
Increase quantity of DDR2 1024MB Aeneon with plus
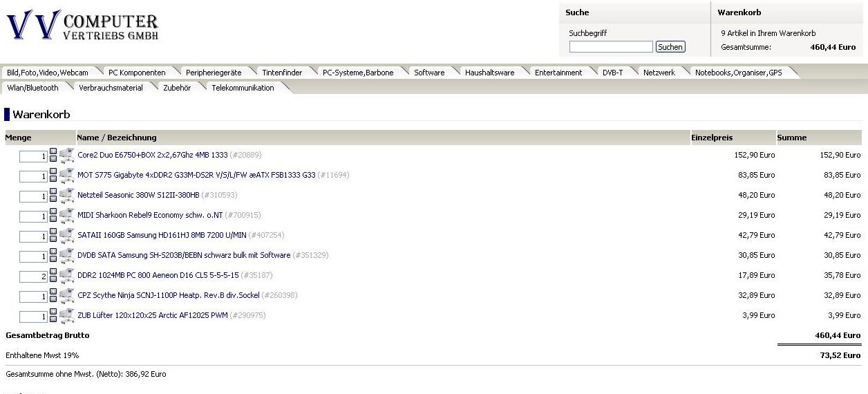[x=53, y=271]
